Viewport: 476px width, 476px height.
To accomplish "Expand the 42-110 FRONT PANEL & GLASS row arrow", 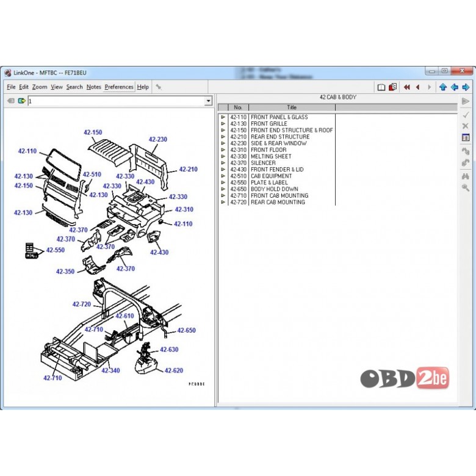I will (223, 117).
